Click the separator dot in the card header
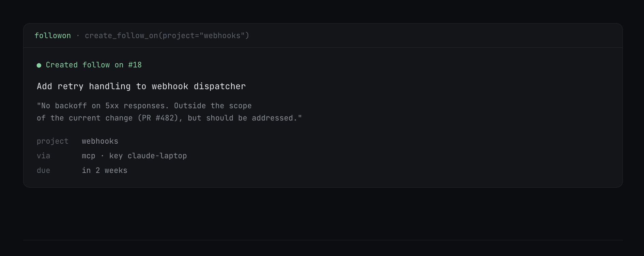 coord(78,36)
